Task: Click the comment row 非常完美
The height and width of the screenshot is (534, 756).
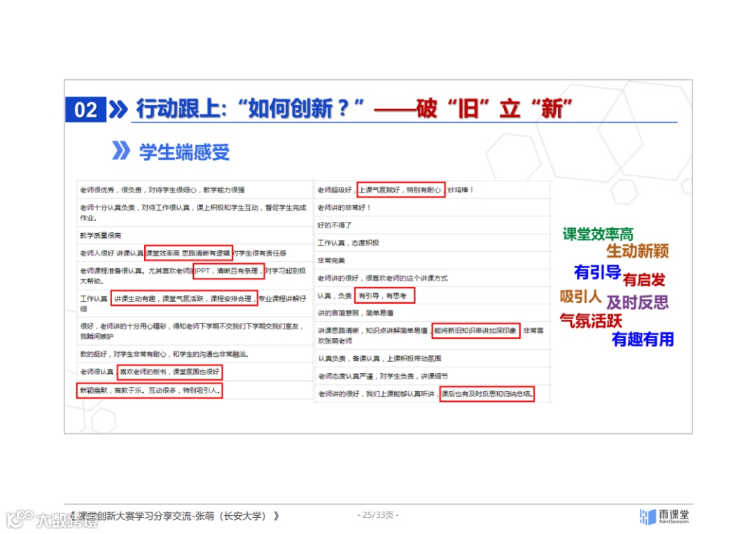Action: pos(433,260)
